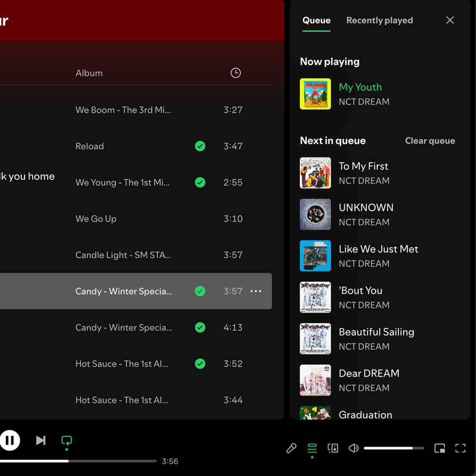
Task: Enter full screen mode
Action: (461, 448)
